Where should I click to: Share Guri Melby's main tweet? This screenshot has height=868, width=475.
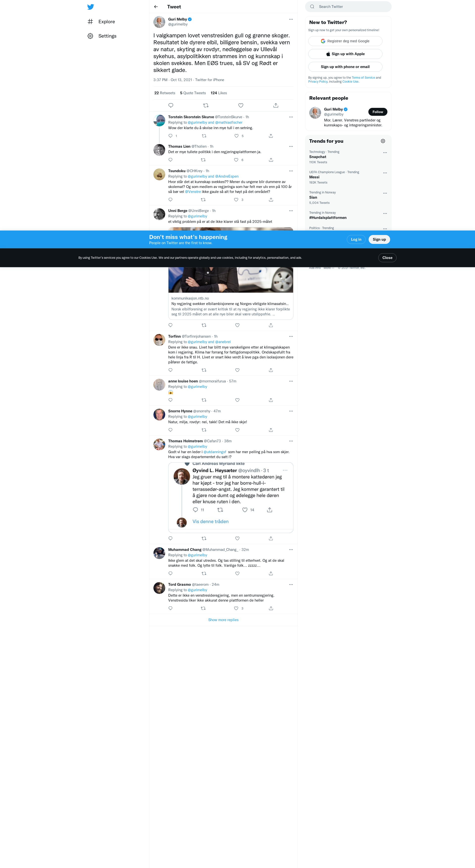click(x=276, y=105)
